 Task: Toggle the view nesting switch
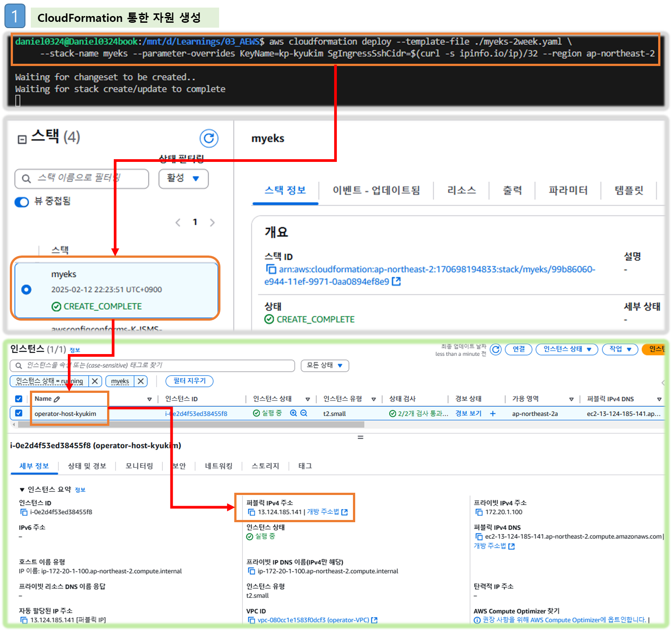(x=22, y=202)
